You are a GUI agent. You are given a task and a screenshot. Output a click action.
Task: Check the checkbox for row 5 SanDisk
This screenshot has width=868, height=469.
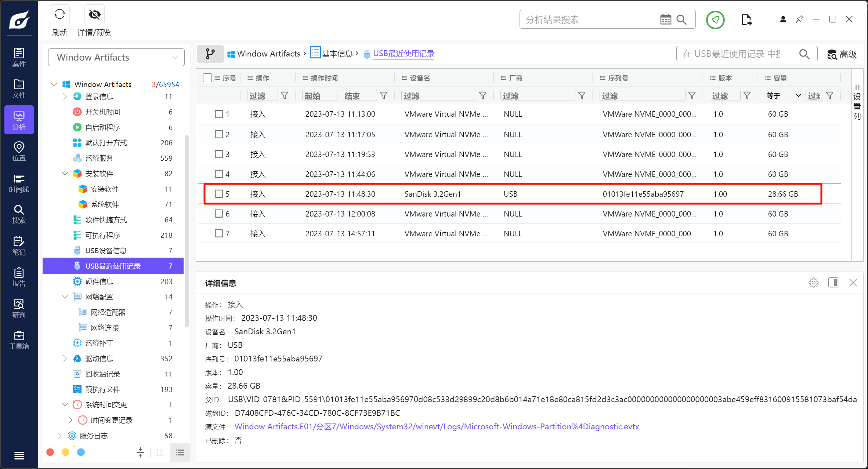pyautogui.click(x=219, y=194)
